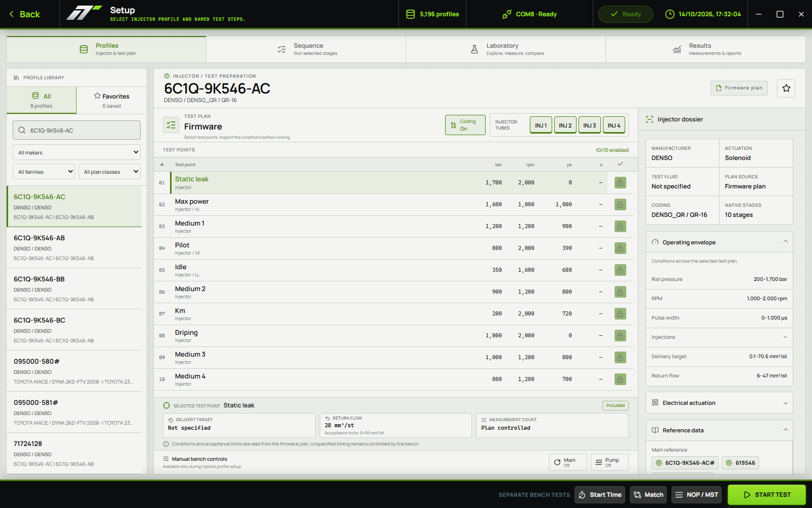Image resolution: width=812 pixels, height=508 pixels.
Task: Click the NOP / MST bench test button
Action: click(697, 495)
